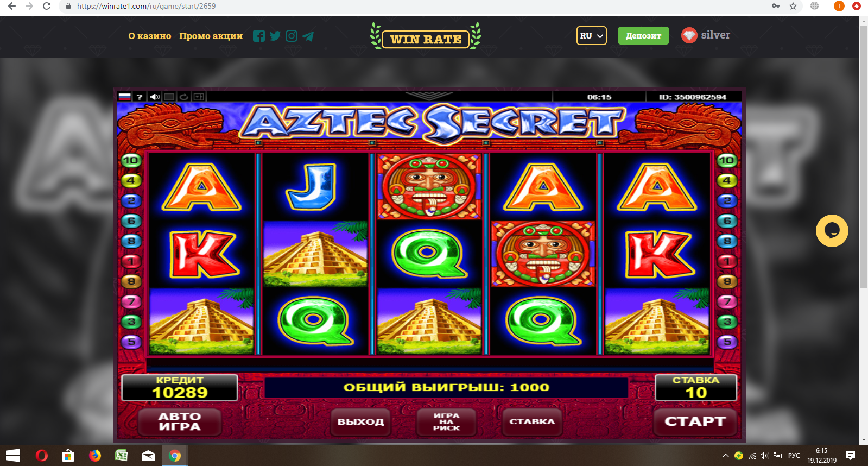Open the Instagram social icon
868x466 pixels.
coord(292,36)
